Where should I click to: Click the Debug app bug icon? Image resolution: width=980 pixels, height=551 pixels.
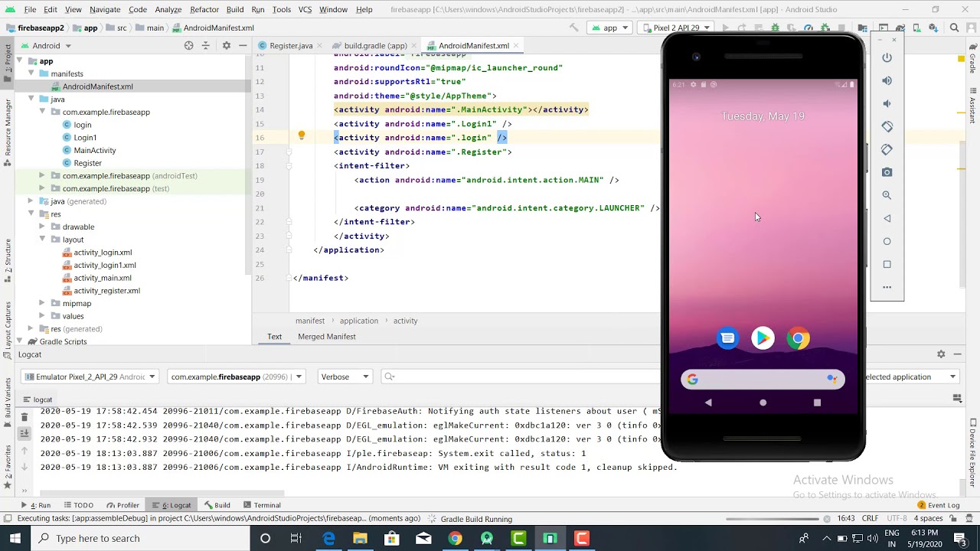[x=775, y=28]
